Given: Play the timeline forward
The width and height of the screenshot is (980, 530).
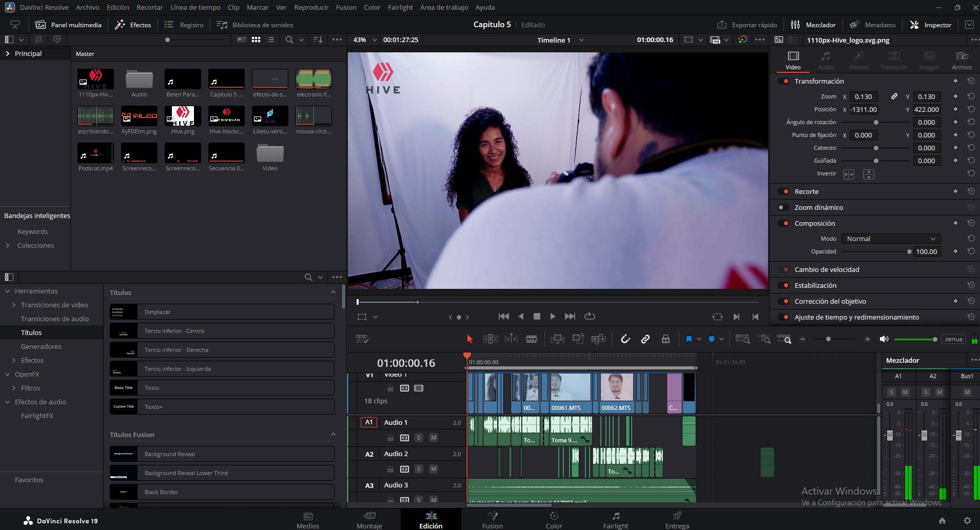Looking at the screenshot, I should pos(553,317).
